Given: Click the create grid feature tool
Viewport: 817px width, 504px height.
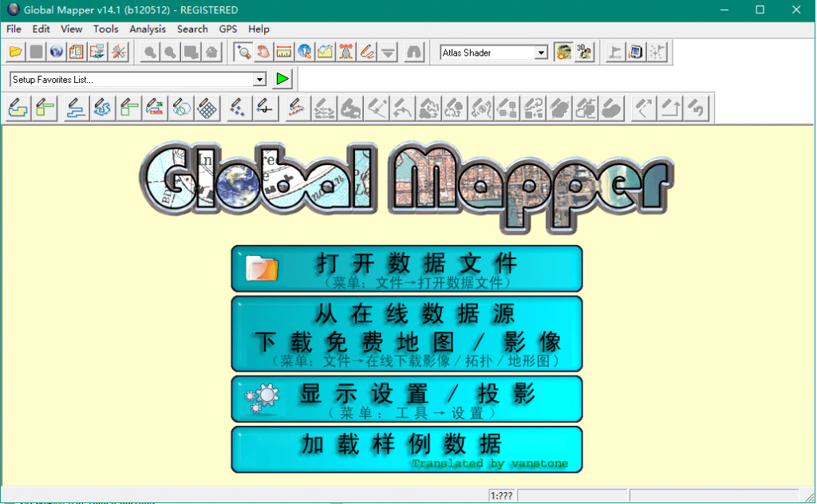Looking at the screenshot, I should (207, 108).
